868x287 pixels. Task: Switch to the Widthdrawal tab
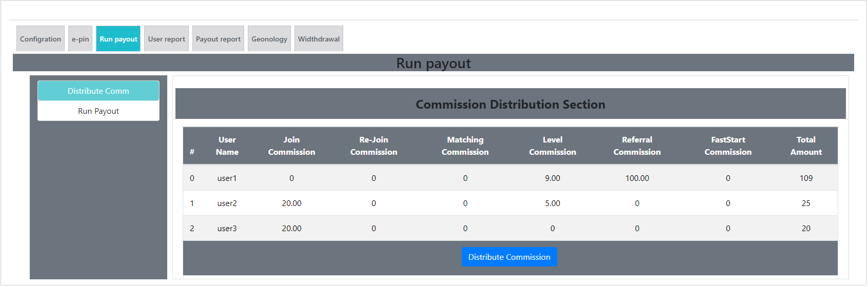tap(319, 39)
